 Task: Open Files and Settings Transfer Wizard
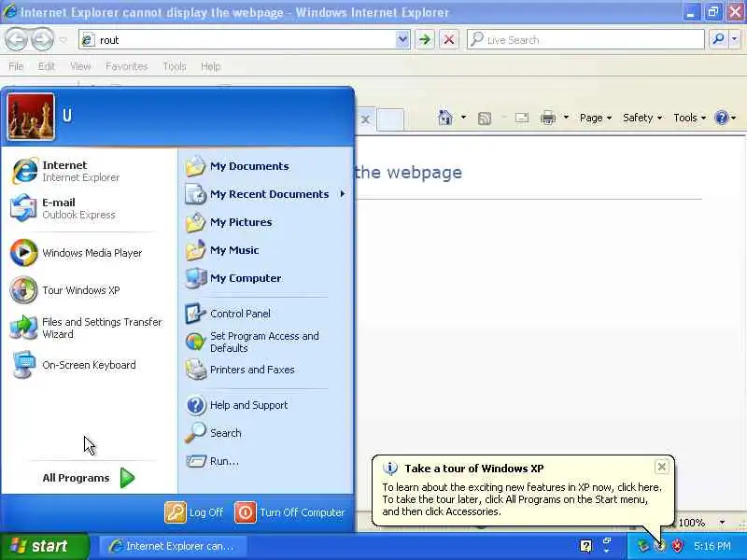click(88, 328)
